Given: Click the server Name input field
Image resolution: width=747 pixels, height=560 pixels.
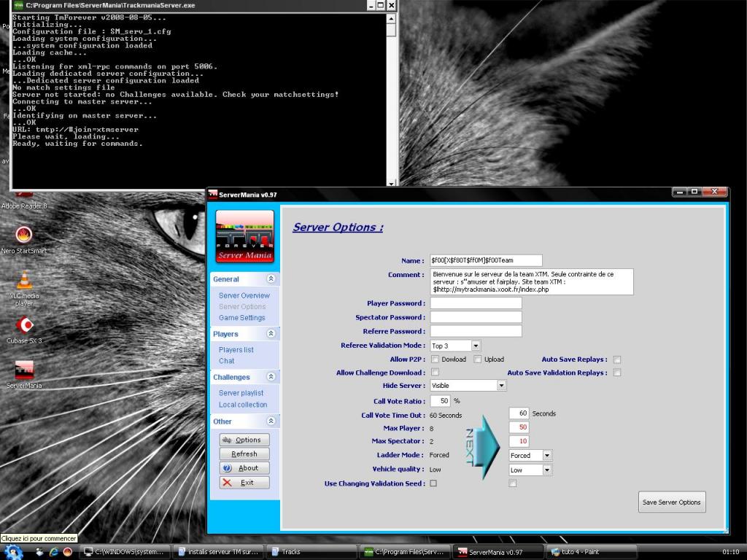Looking at the screenshot, I should tap(486, 260).
